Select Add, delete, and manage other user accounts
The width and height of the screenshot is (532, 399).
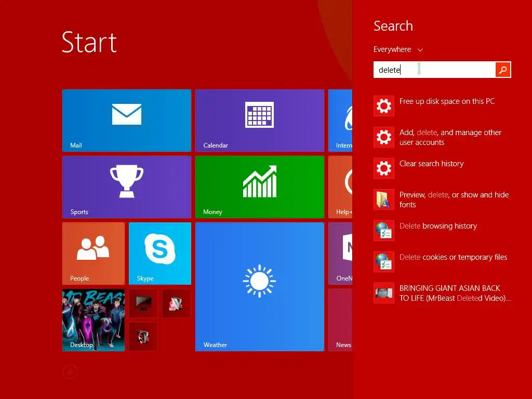[443, 137]
